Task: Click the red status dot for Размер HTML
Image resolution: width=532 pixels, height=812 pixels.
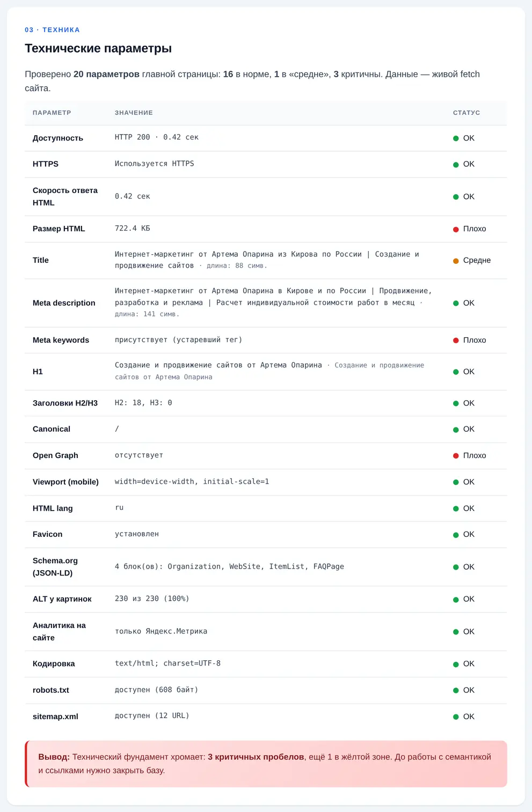Action: point(456,229)
